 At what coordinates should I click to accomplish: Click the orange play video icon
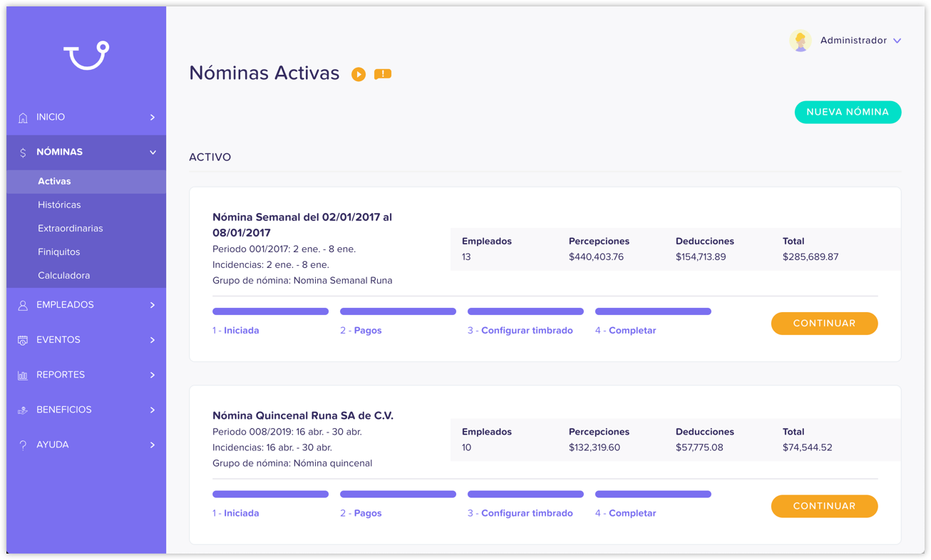point(359,74)
